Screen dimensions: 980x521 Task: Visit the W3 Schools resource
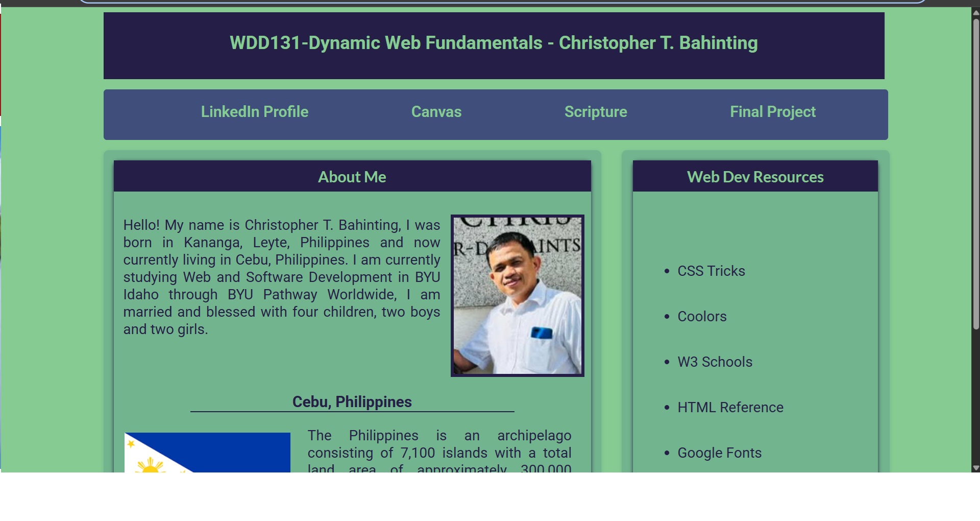click(x=715, y=362)
